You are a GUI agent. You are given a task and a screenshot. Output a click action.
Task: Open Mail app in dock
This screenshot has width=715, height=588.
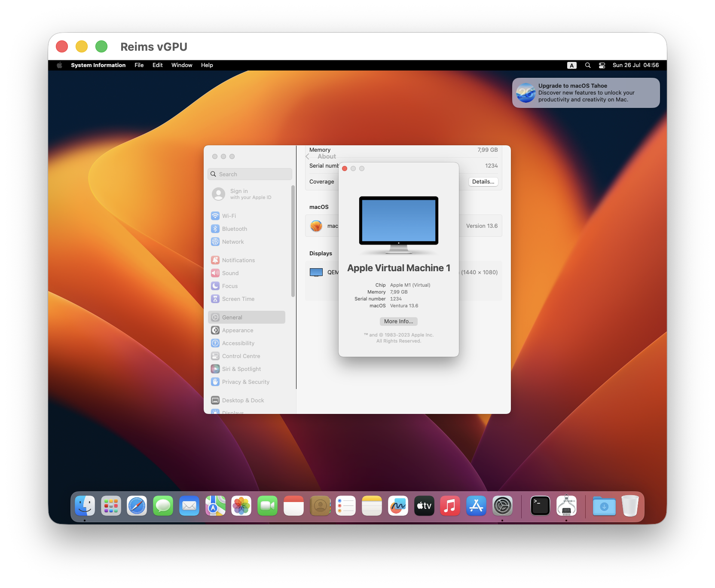tap(189, 506)
